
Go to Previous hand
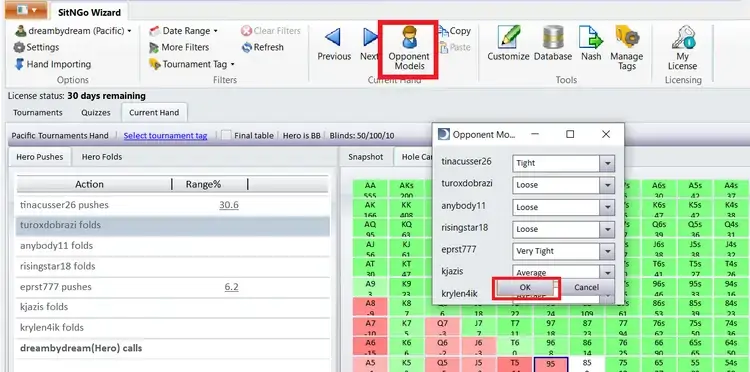pyautogui.click(x=334, y=44)
